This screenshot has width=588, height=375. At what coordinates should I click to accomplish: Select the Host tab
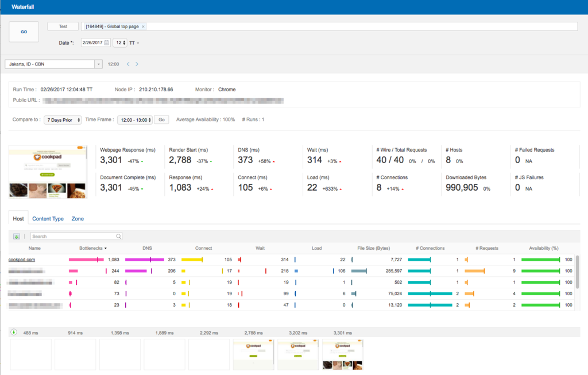point(18,219)
